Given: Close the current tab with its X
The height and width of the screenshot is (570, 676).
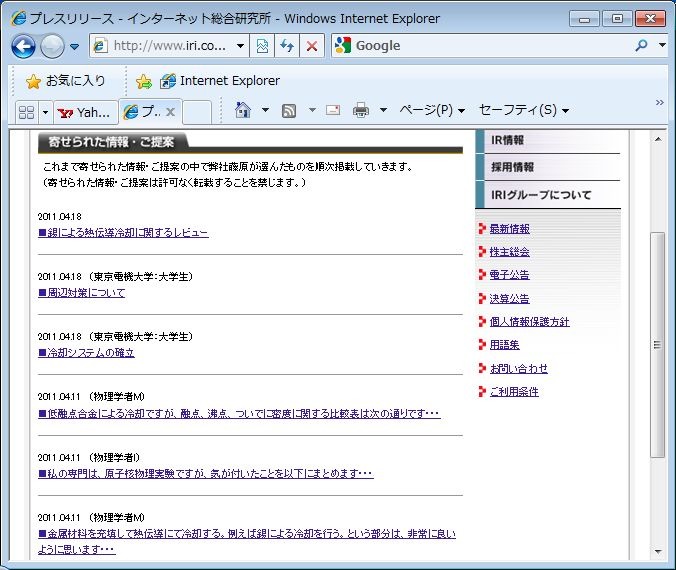Looking at the screenshot, I should pyautogui.click(x=171, y=113).
